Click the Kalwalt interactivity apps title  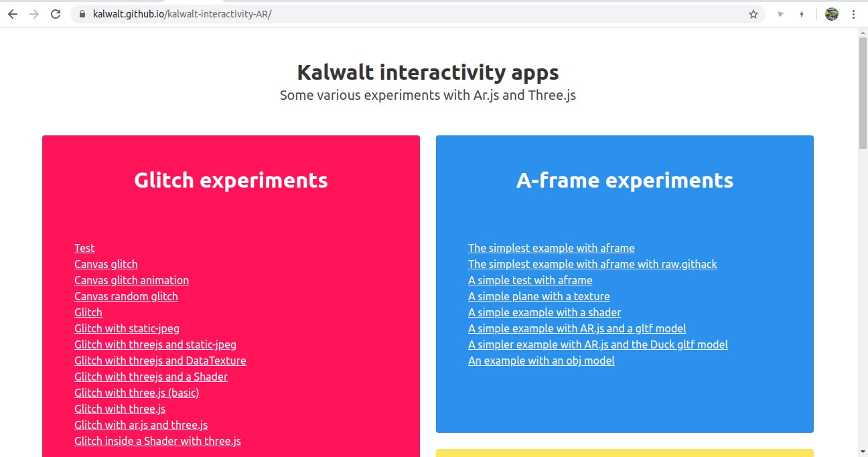[x=428, y=72]
